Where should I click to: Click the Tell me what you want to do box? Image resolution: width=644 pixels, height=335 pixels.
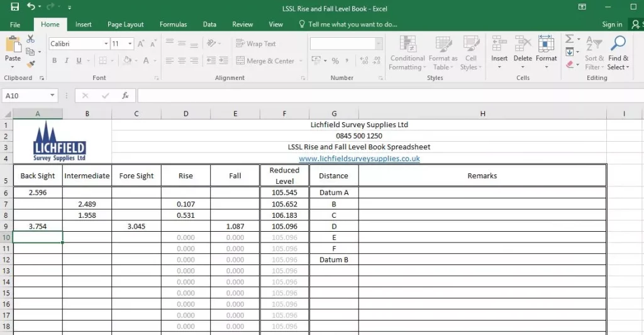pos(348,25)
